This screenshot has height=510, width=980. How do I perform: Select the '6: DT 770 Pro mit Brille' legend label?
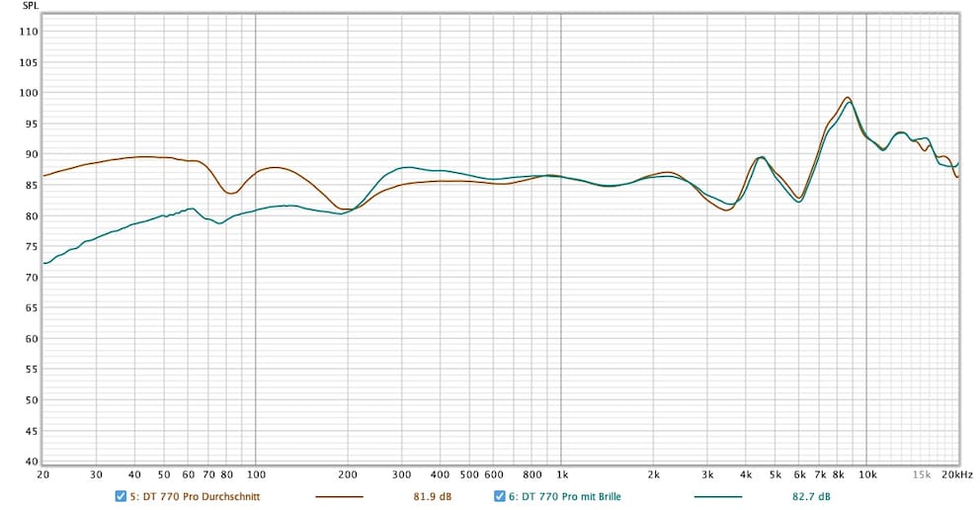(x=565, y=497)
